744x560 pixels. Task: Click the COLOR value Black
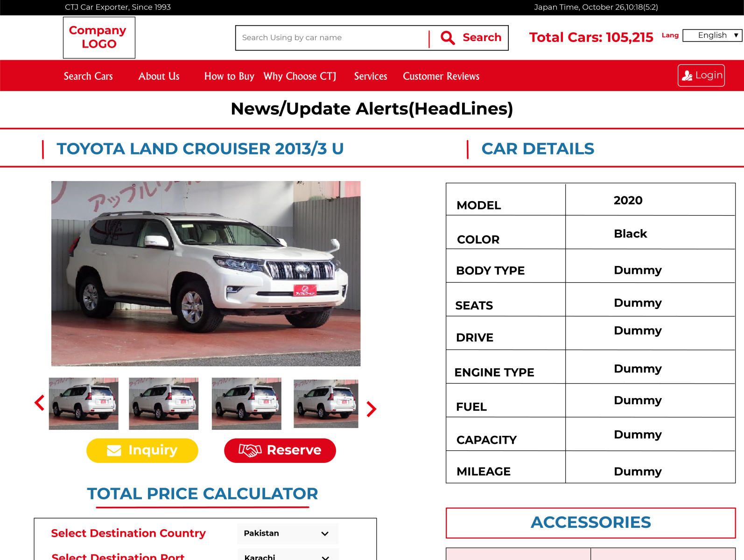tap(630, 234)
